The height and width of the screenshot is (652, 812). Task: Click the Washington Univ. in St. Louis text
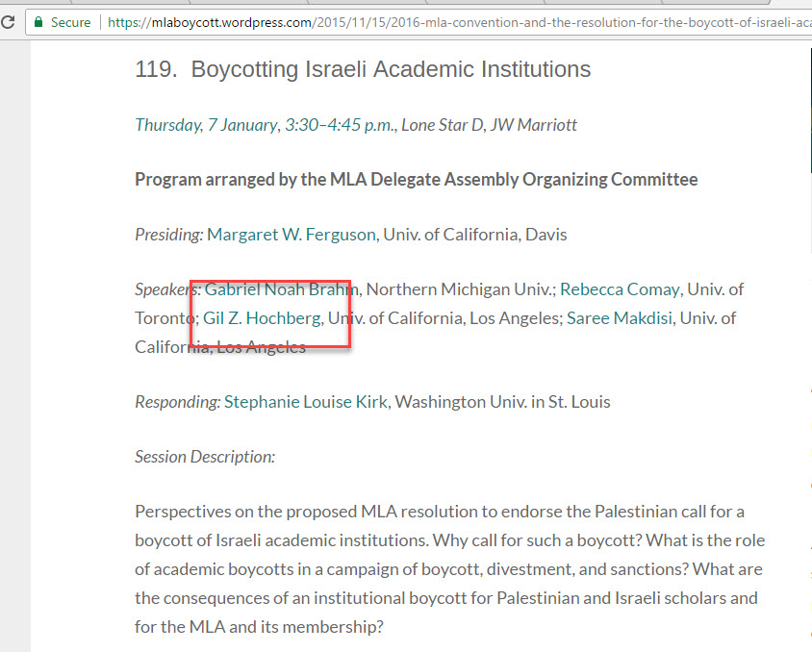pyautogui.click(x=502, y=402)
